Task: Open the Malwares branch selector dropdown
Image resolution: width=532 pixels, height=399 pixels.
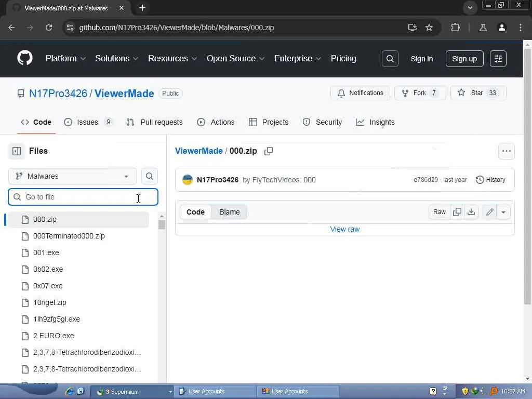Action: pos(73,176)
